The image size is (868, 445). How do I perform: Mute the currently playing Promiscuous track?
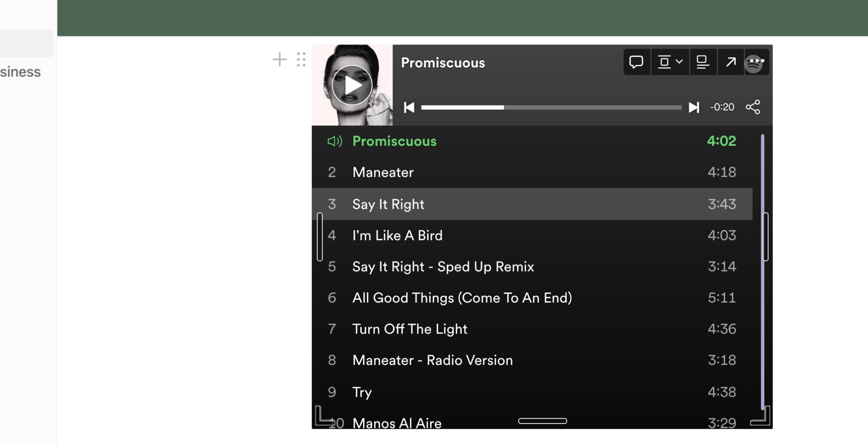(x=334, y=142)
